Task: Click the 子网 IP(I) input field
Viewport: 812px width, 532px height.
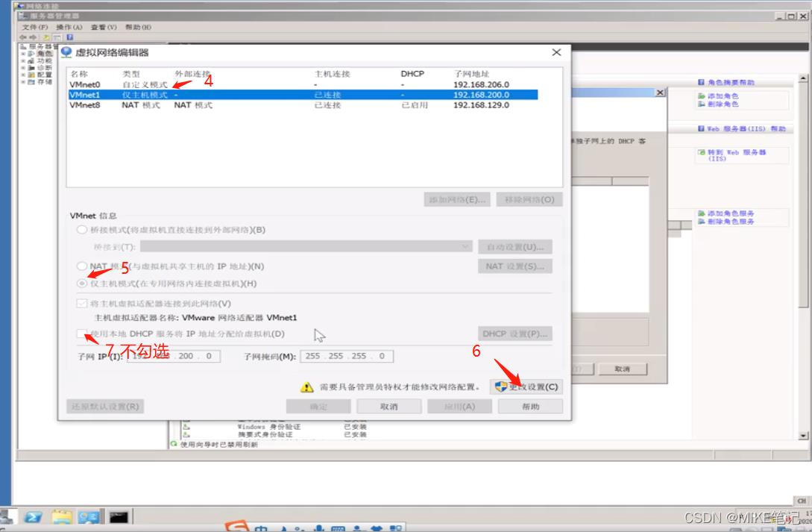Action: pos(174,356)
